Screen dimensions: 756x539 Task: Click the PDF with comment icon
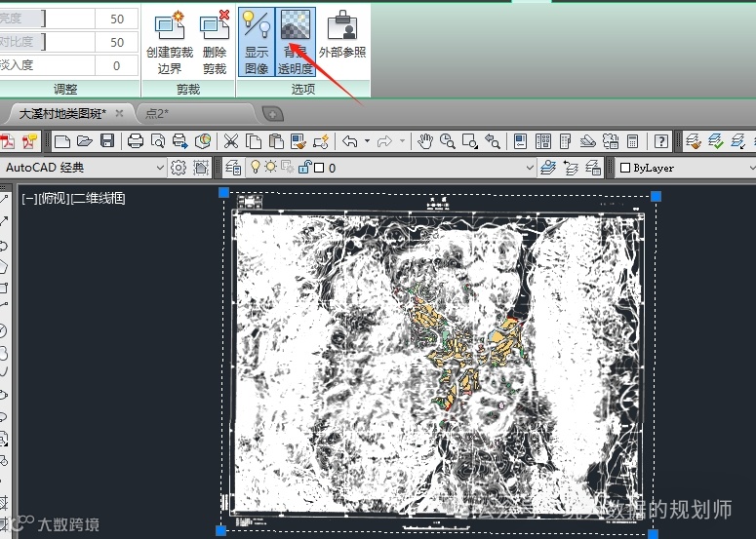click(30, 141)
